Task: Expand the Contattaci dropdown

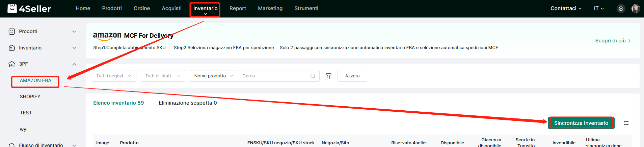Action: point(566,8)
